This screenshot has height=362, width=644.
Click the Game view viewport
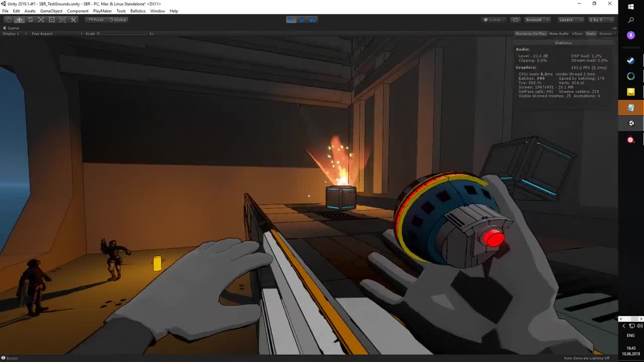coord(309,195)
